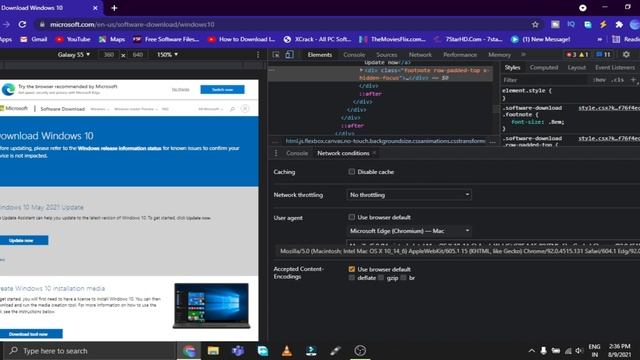
Task: Switch to the Sources tab
Action: point(387,55)
